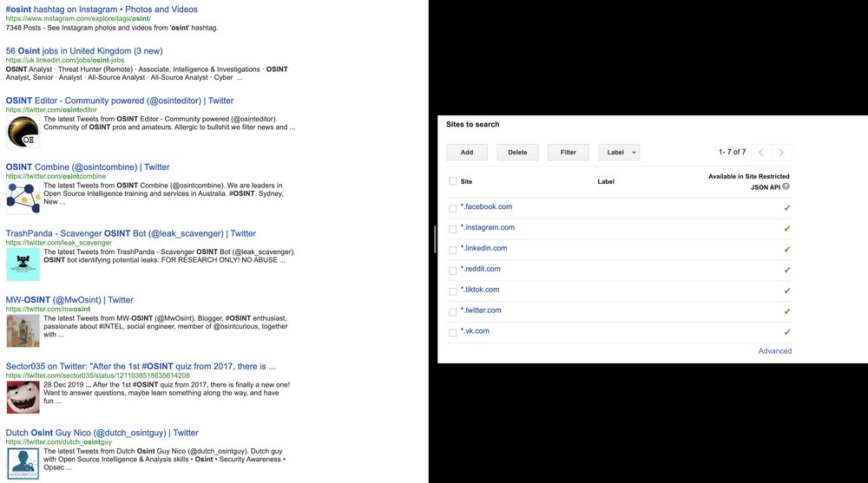The width and height of the screenshot is (868, 483).
Task: Click the instagram.com/explore/tags/osint URL
Action: (78, 19)
